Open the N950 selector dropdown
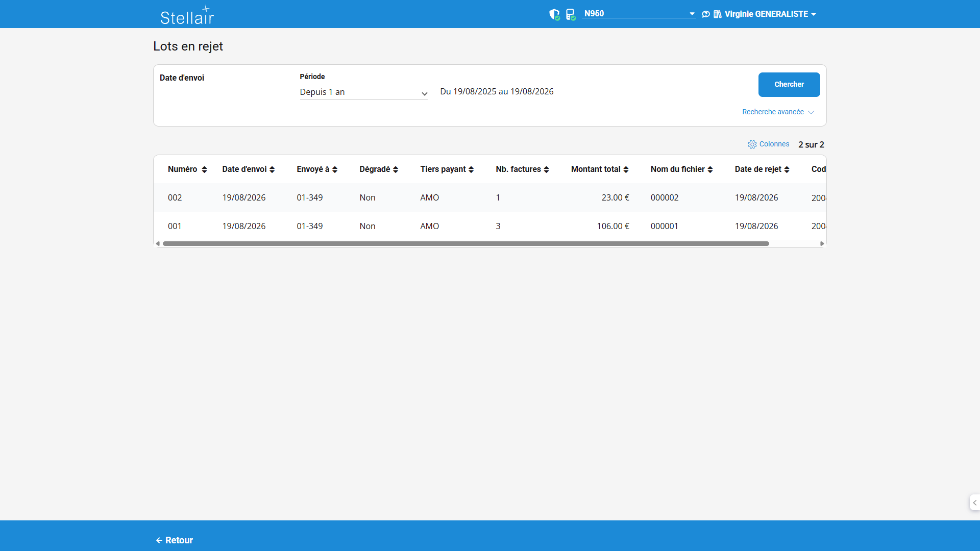 pyautogui.click(x=639, y=14)
